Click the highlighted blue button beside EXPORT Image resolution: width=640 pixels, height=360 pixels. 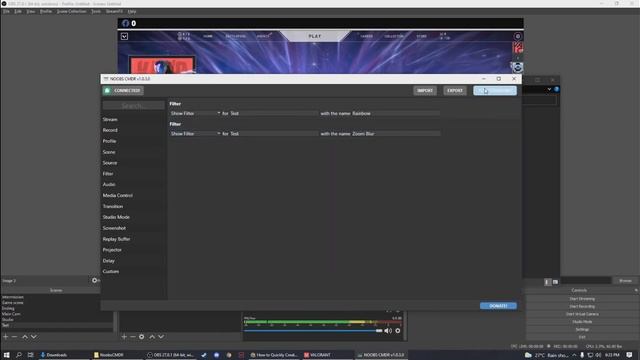tap(495, 91)
